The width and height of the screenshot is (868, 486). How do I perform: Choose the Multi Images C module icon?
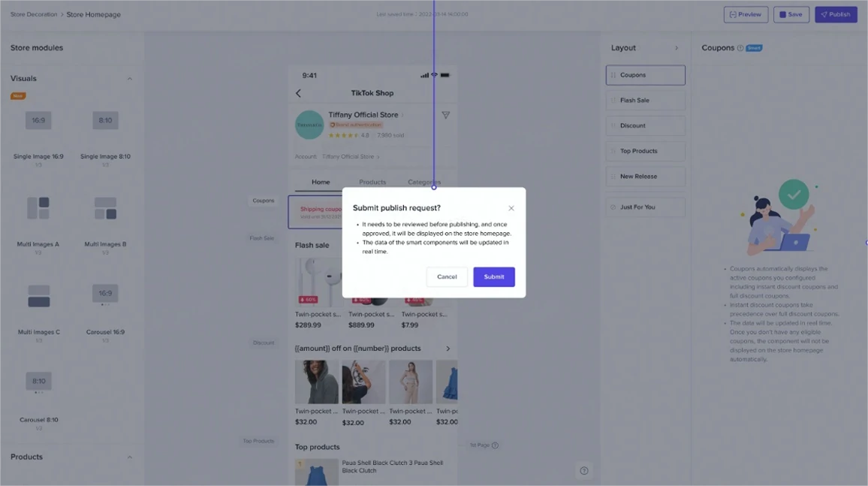click(38, 296)
